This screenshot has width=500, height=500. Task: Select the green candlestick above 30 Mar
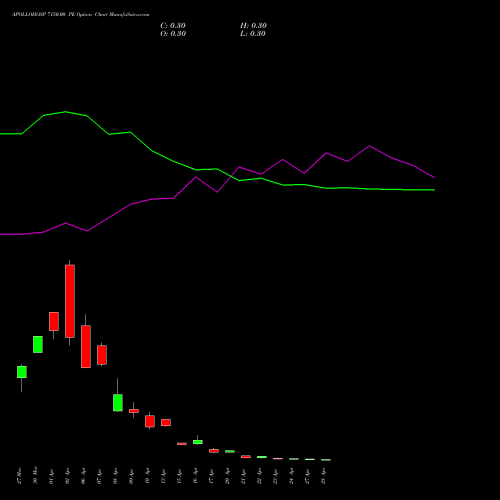tap(38, 344)
